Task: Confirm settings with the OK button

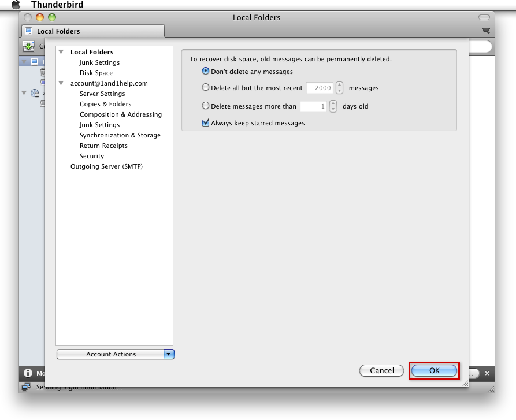Action: tap(435, 371)
